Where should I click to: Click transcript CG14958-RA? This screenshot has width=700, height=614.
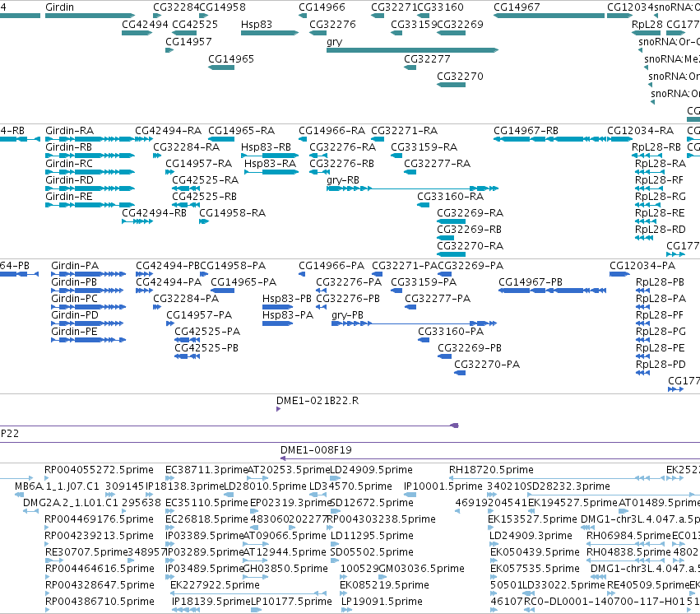click(204, 221)
